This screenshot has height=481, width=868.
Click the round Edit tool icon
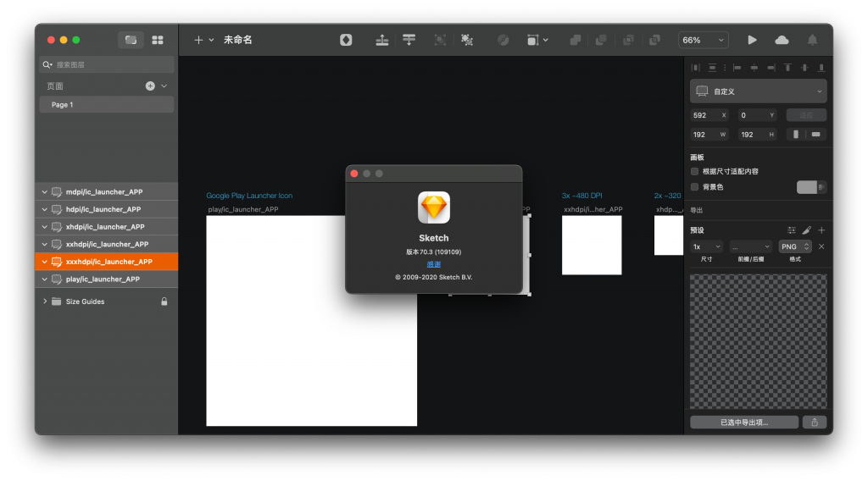[x=504, y=40]
